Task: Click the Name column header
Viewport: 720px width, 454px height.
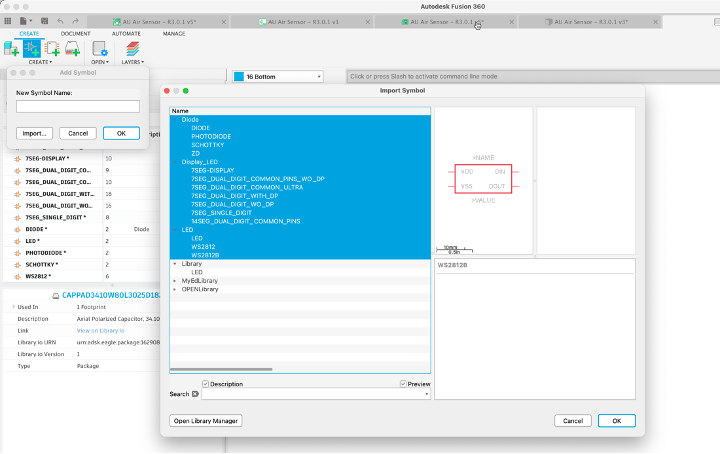Action: pyautogui.click(x=300, y=111)
